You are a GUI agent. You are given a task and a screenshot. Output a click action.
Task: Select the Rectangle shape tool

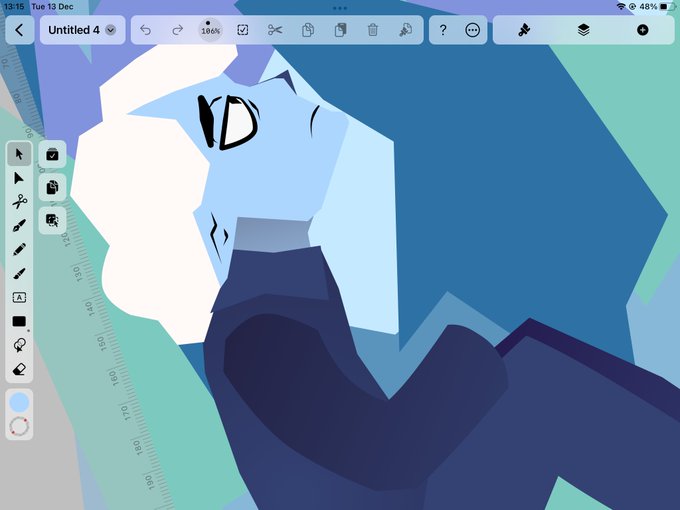(x=19, y=321)
